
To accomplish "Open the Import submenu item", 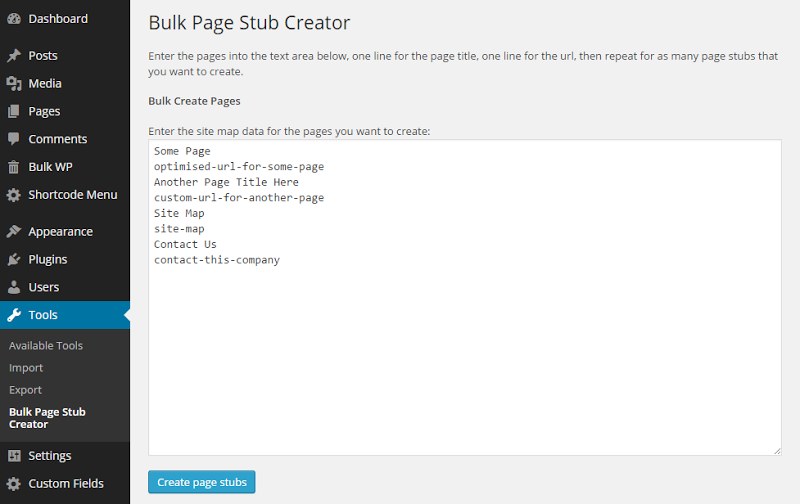I will (26, 368).
